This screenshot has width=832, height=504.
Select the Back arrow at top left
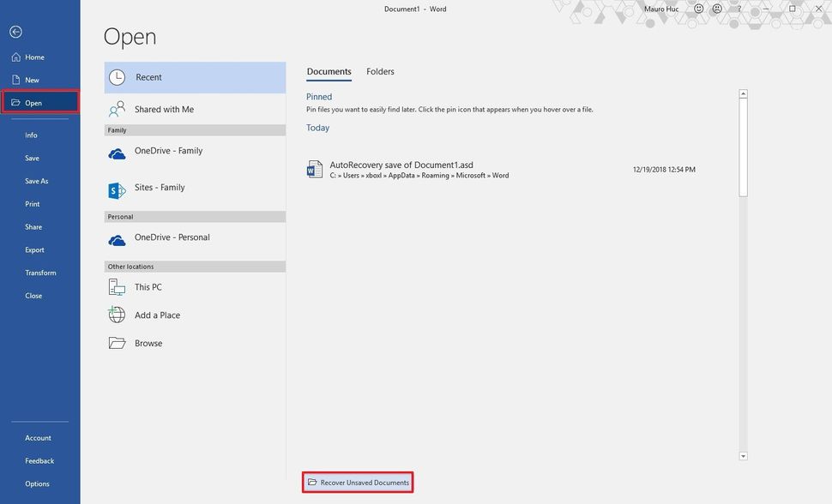click(x=15, y=32)
